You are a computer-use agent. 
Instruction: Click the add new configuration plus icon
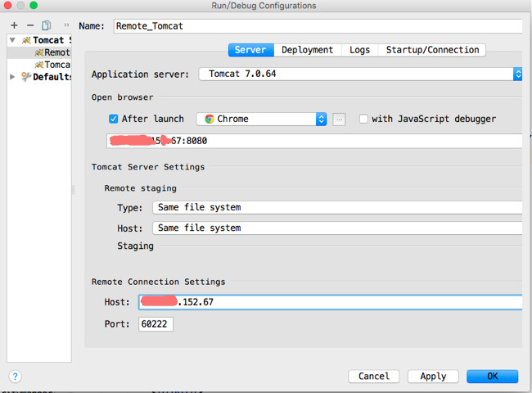14,25
